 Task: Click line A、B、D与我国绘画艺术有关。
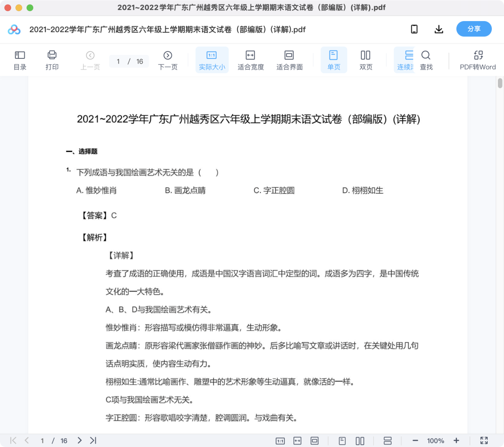pos(159,310)
